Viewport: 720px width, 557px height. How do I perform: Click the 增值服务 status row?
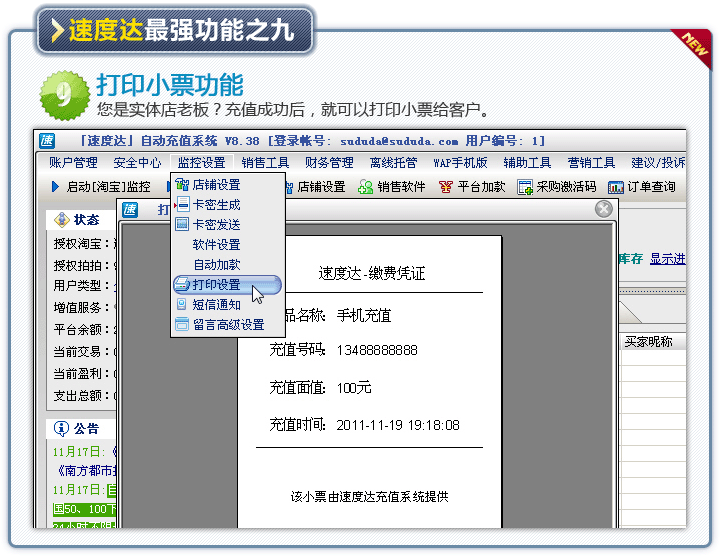84,307
